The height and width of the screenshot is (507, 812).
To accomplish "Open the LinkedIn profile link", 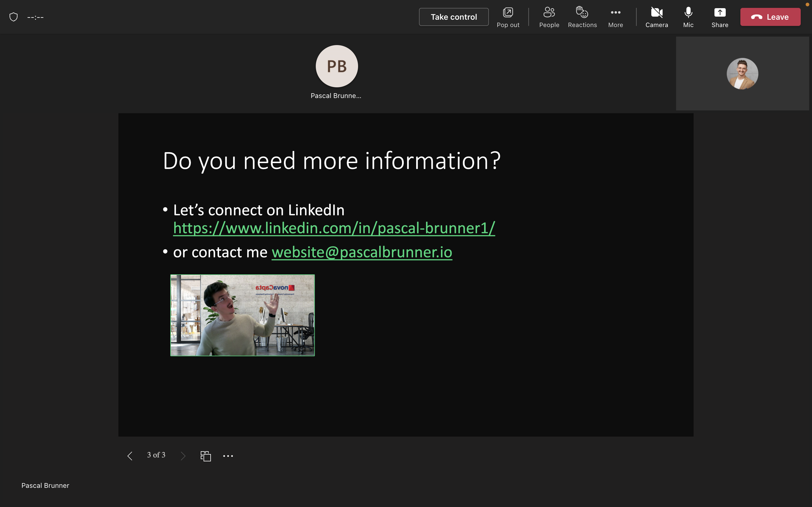I will (x=334, y=228).
